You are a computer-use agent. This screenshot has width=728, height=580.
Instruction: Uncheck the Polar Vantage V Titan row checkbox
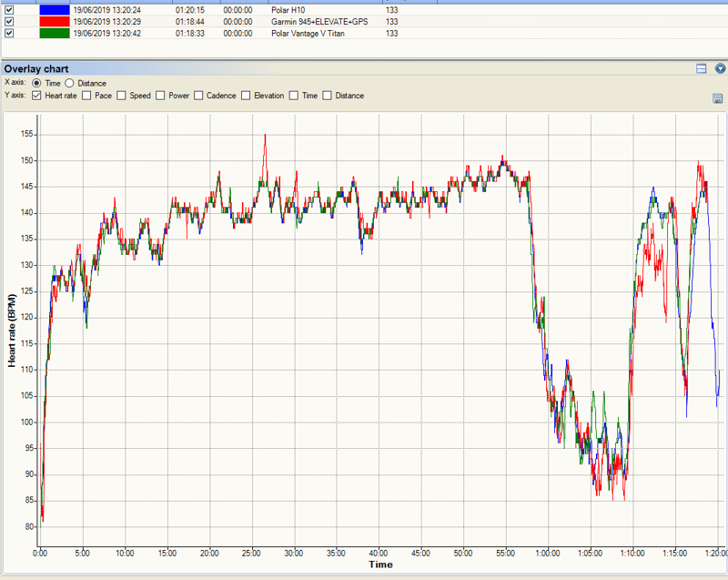(9, 33)
